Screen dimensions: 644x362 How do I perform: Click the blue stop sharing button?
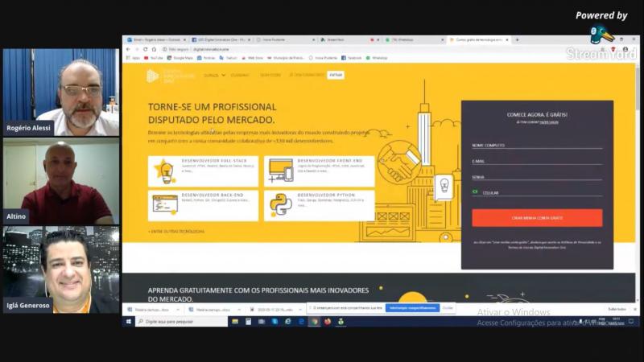coord(412,308)
